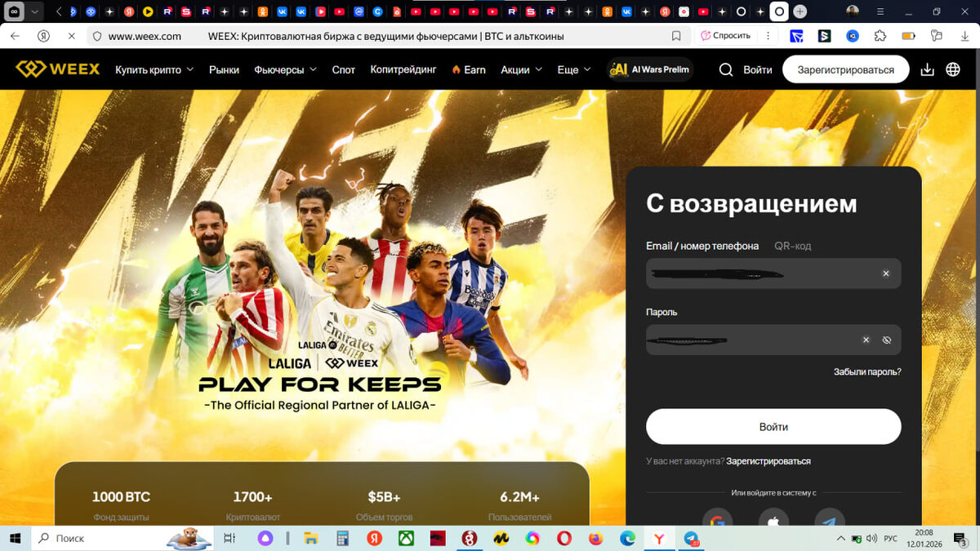Image resolution: width=980 pixels, height=551 pixels.
Task: Click Зарегистрироваться link below login button
Action: (x=768, y=461)
